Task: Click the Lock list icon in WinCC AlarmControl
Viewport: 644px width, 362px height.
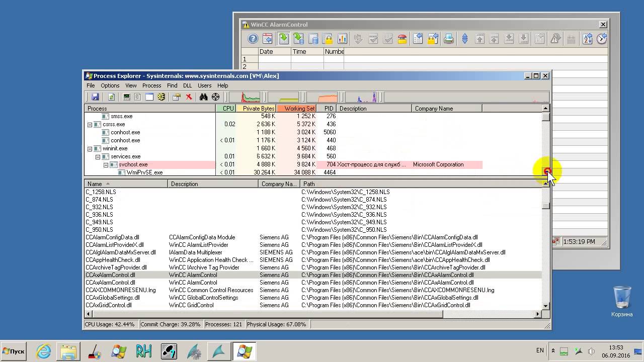Action: [328, 39]
